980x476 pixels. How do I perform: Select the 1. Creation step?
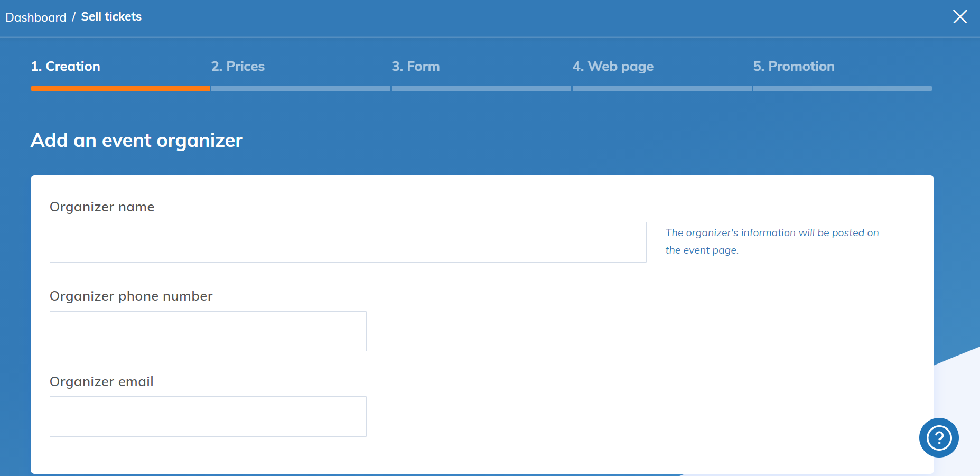[66, 67]
